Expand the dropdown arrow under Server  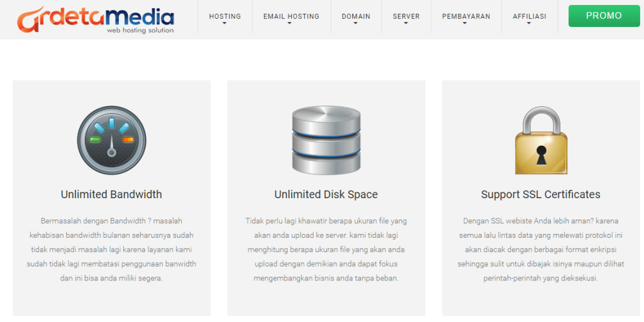406,23
